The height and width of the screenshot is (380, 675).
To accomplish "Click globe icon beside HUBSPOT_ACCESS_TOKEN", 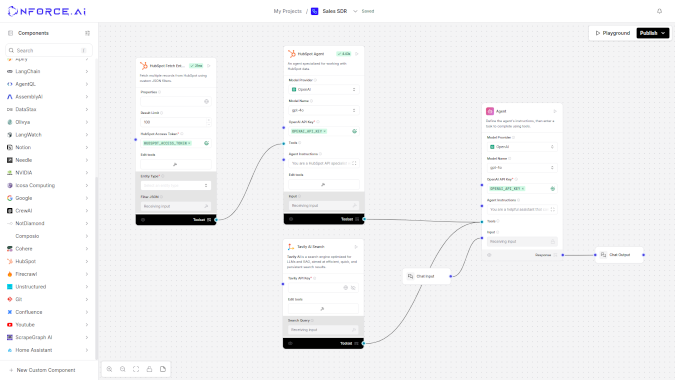I will click(x=206, y=143).
